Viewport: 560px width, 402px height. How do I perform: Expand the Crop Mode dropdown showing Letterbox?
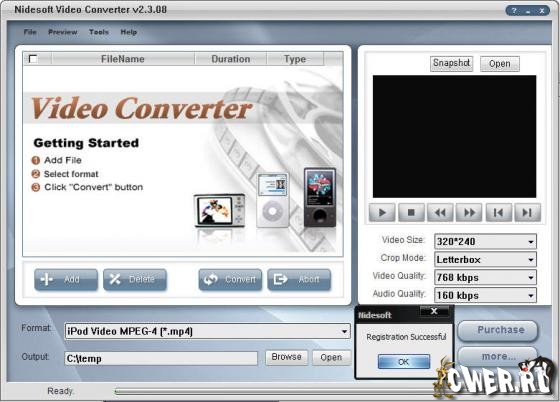pyautogui.click(x=485, y=260)
